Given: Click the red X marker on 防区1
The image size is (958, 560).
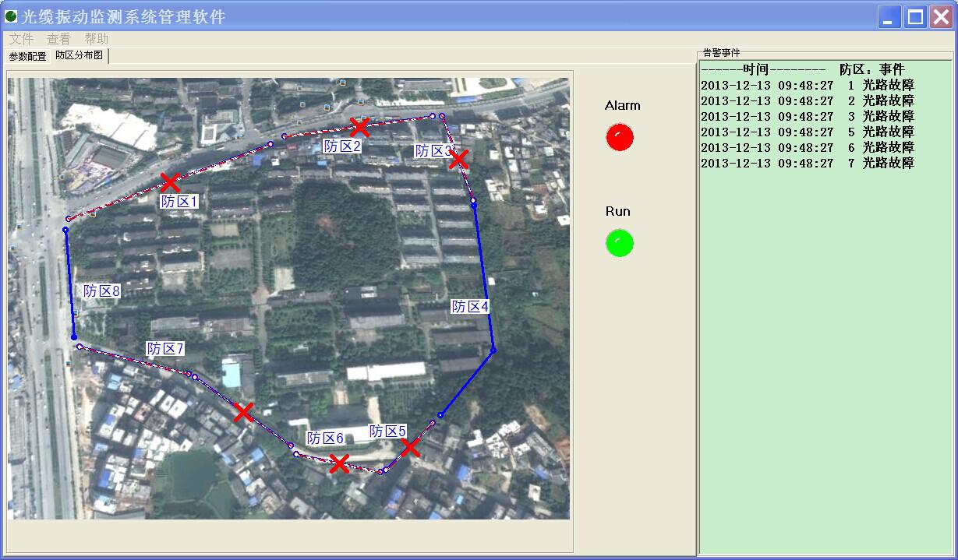Looking at the screenshot, I should [x=170, y=182].
